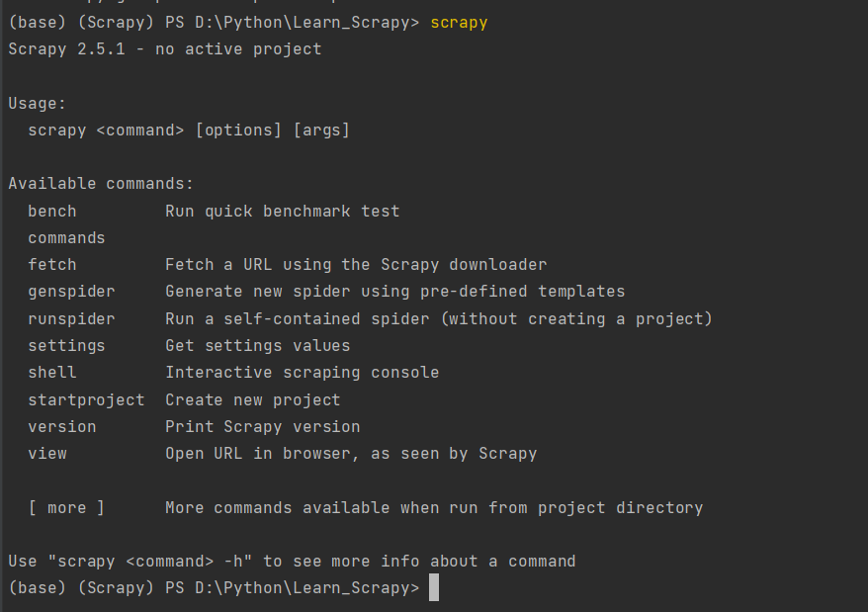Click the terminal cursor at the last prompt
868x612 pixels.
(434, 587)
